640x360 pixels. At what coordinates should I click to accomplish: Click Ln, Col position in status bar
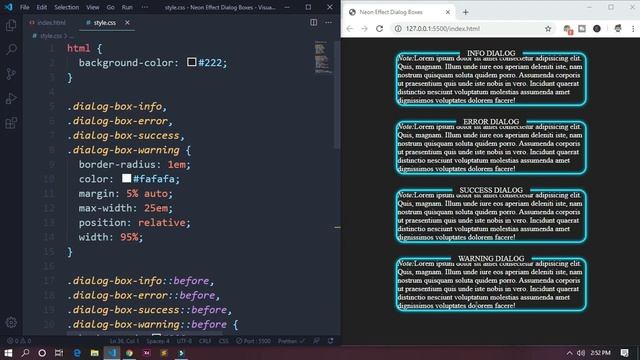click(126, 341)
